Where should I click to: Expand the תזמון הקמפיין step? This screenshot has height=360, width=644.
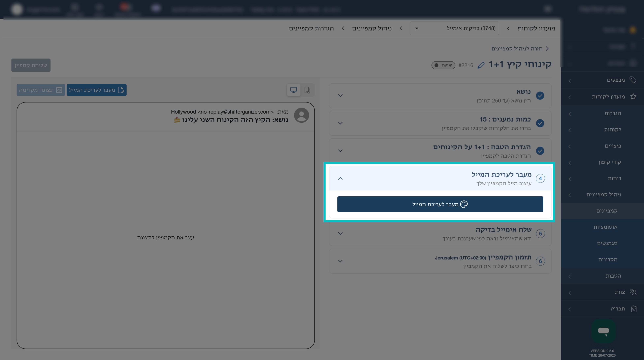340,261
